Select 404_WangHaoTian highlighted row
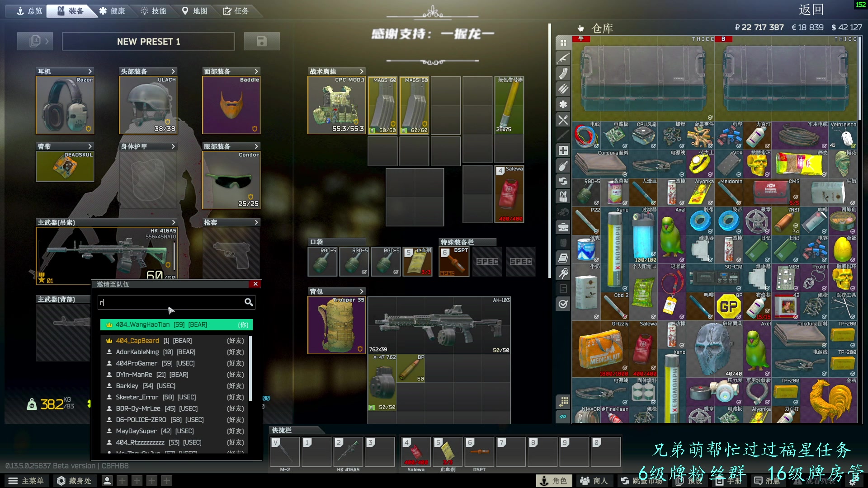The image size is (868, 488). coord(176,324)
